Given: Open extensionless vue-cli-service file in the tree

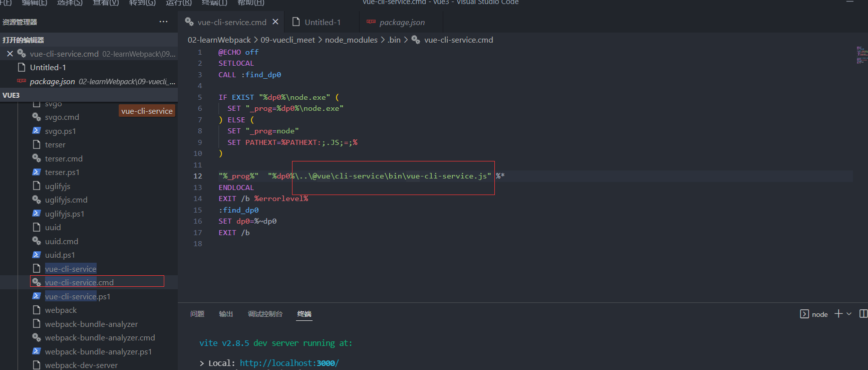Looking at the screenshot, I should [x=71, y=269].
